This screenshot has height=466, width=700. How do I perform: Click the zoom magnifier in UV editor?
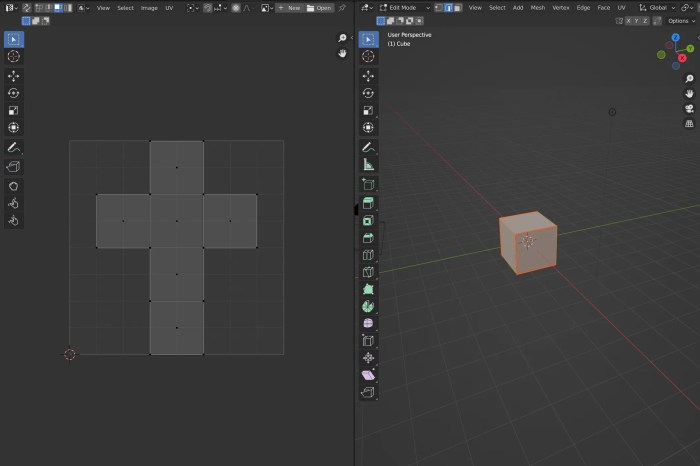click(x=342, y=38)
